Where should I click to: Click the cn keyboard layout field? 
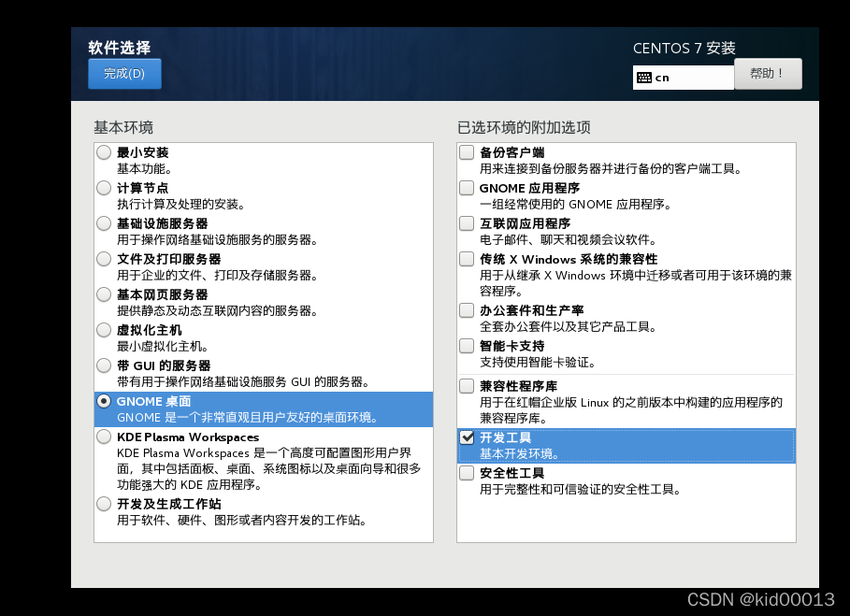[683, 78]
